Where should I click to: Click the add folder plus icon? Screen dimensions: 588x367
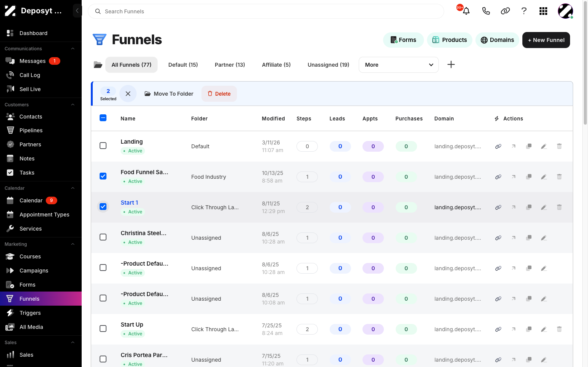pos(451,64)
